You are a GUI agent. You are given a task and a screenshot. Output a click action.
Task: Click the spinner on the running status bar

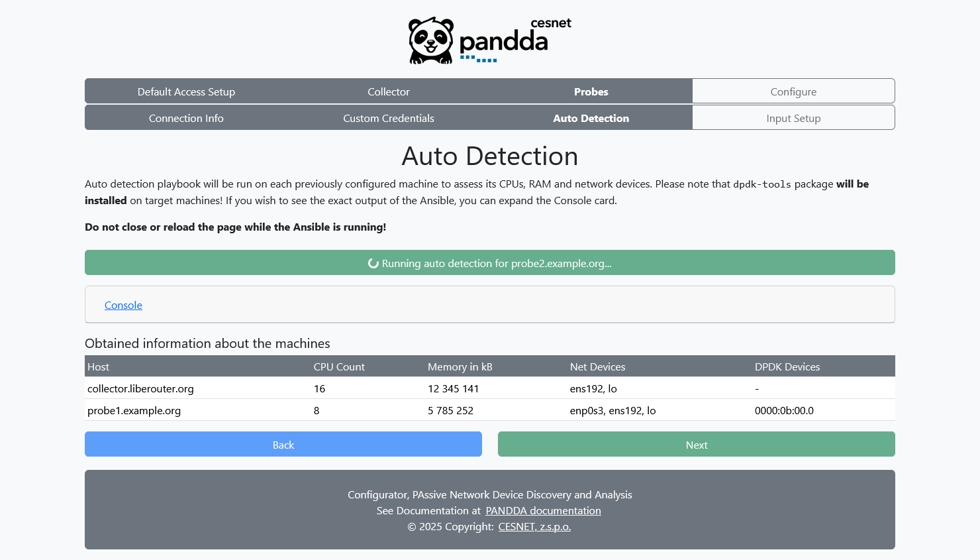373,263
